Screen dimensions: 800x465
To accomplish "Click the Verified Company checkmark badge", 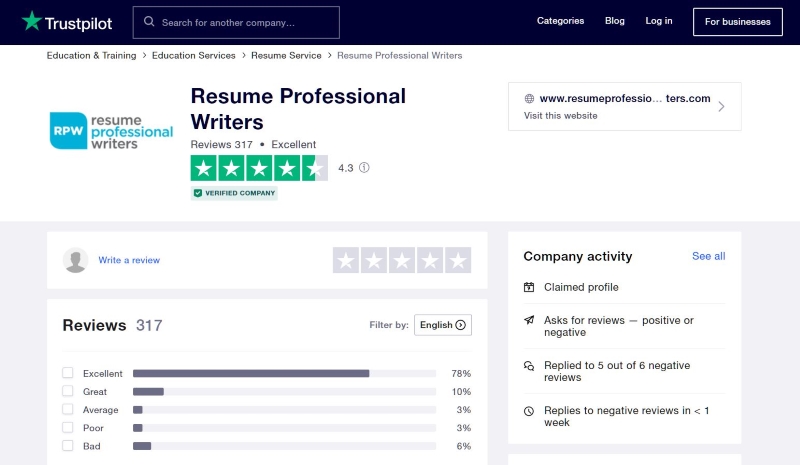I will pyautogui.click(x=234, y=193).
